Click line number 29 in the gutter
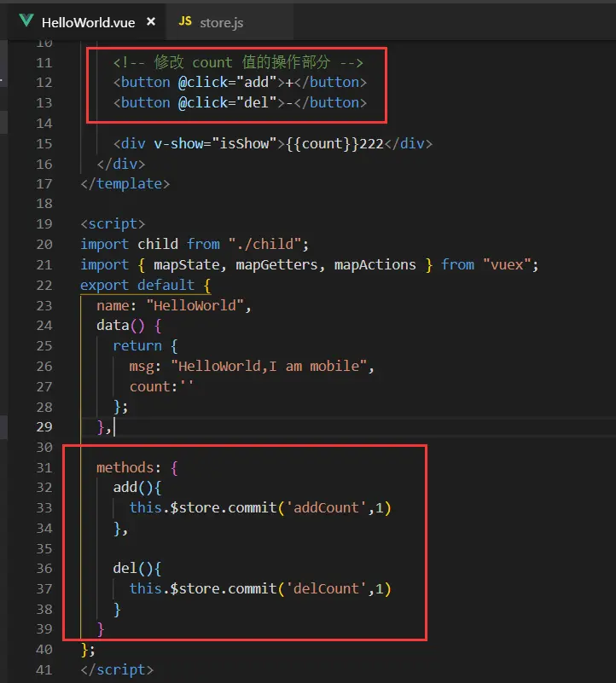The width and height of the screenshot is (616, 683). click(44, 427)
